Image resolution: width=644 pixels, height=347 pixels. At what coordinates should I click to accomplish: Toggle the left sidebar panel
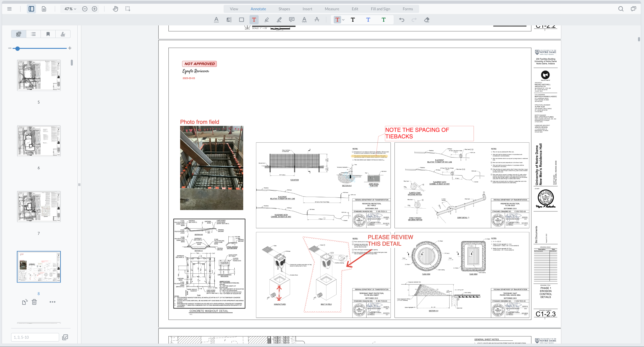click(31, 9)
